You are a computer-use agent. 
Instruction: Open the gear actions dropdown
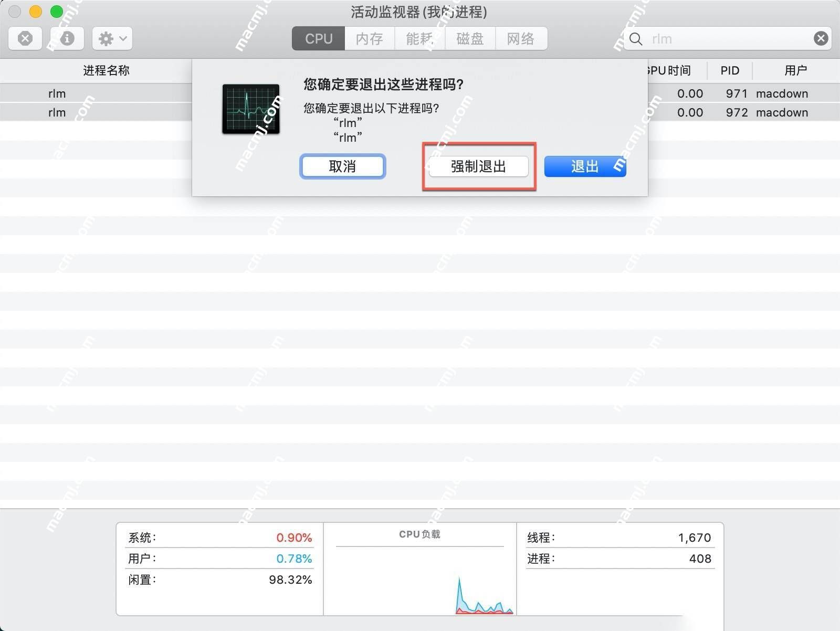point(112,38)
